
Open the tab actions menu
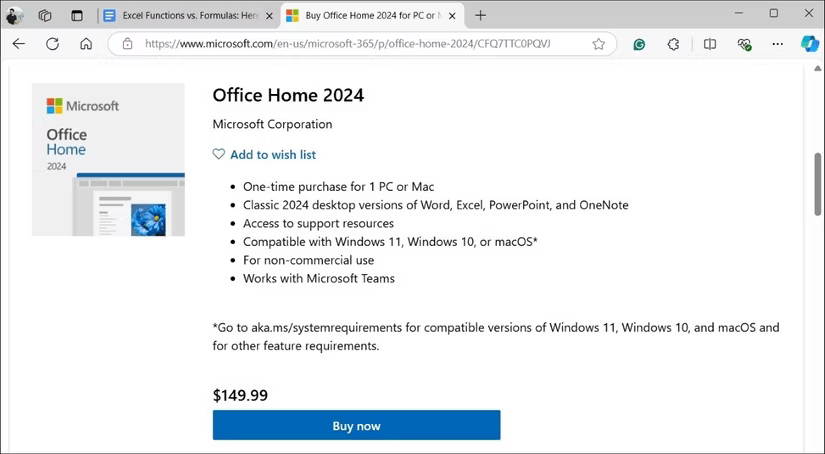[77, 15]
